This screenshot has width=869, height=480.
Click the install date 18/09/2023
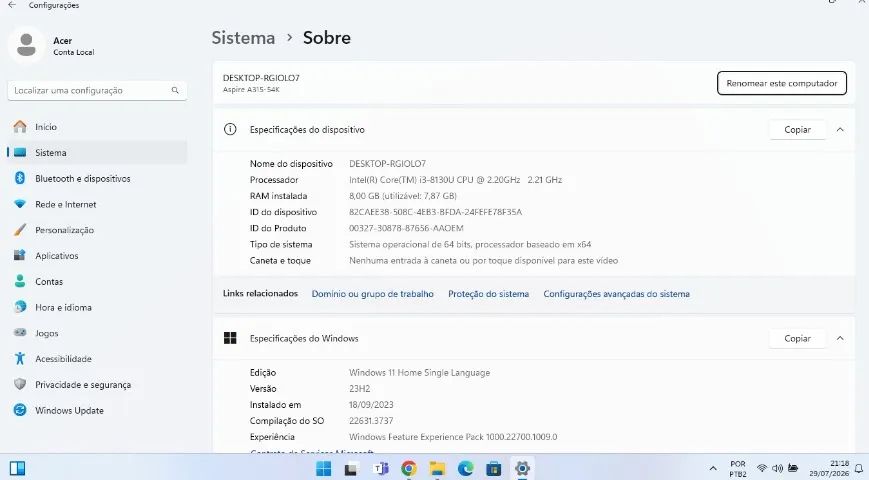pyautogui.click(x=371, y=405)
